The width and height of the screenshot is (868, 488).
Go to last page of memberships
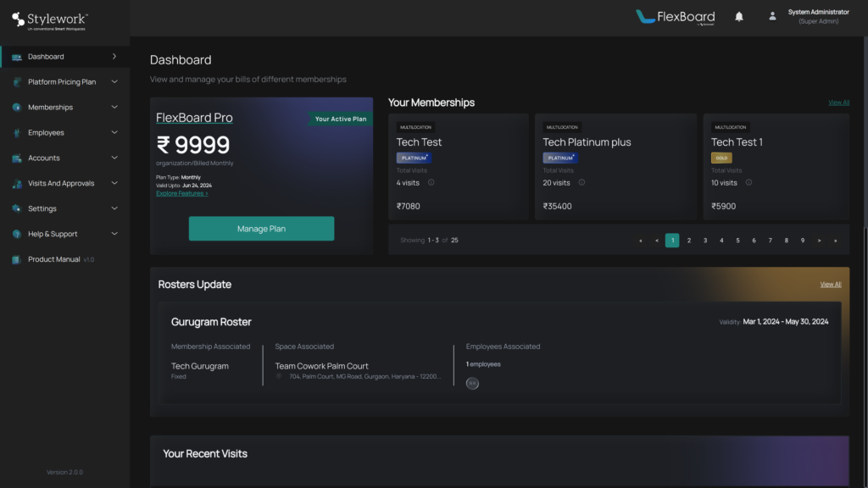click(x=835, y=241)
